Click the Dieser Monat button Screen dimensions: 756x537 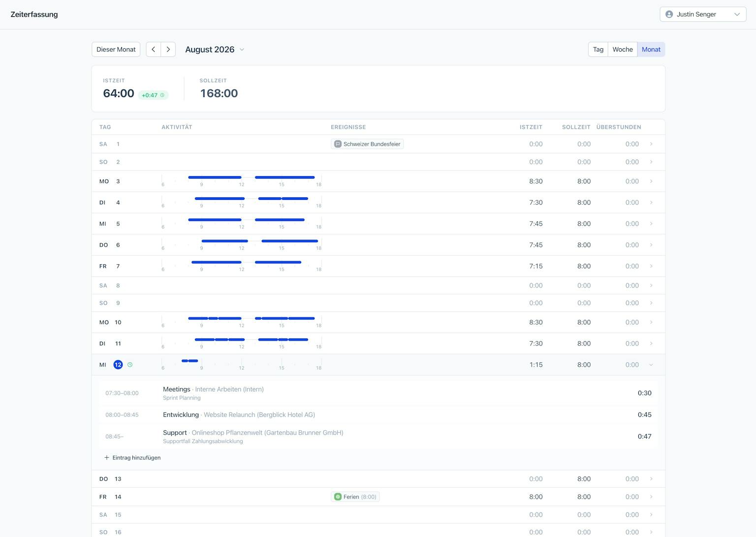point(116,49)
